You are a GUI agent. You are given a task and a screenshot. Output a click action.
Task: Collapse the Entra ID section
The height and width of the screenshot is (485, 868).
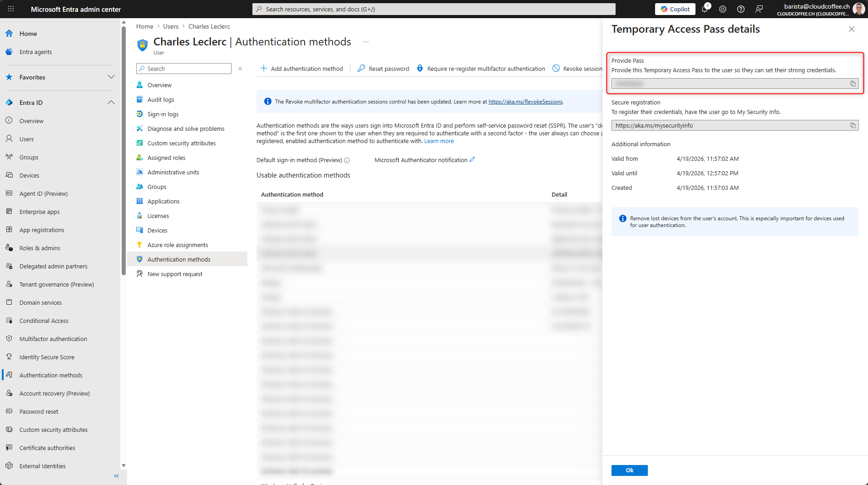point(111,103)
